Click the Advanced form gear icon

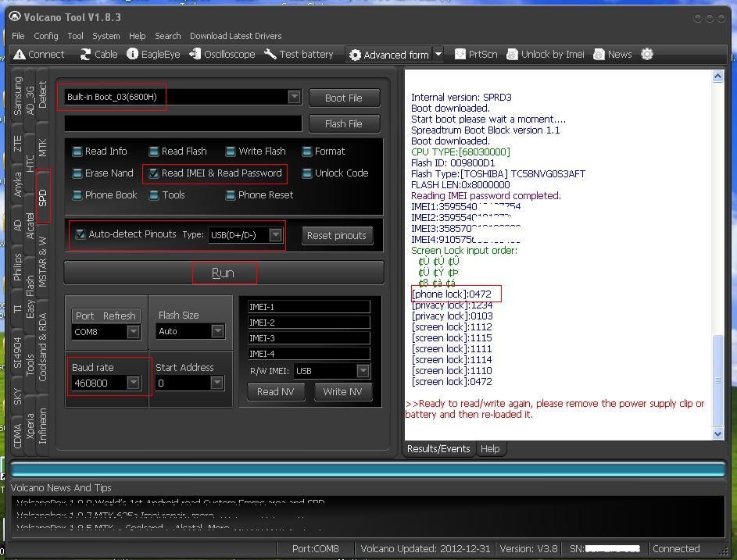coord(355,55)
